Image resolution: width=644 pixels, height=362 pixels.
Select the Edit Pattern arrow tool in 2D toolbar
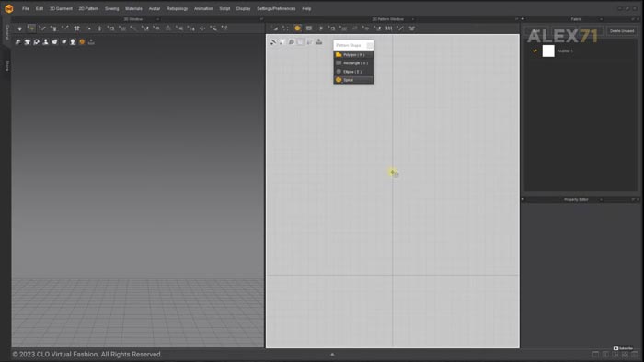(x=275, y=28)
